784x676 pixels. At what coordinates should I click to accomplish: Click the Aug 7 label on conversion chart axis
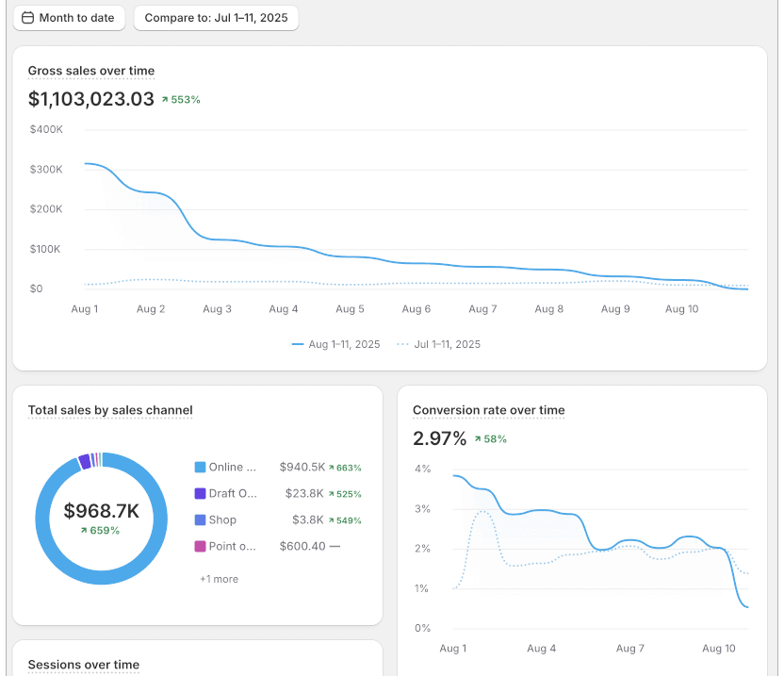630,649
